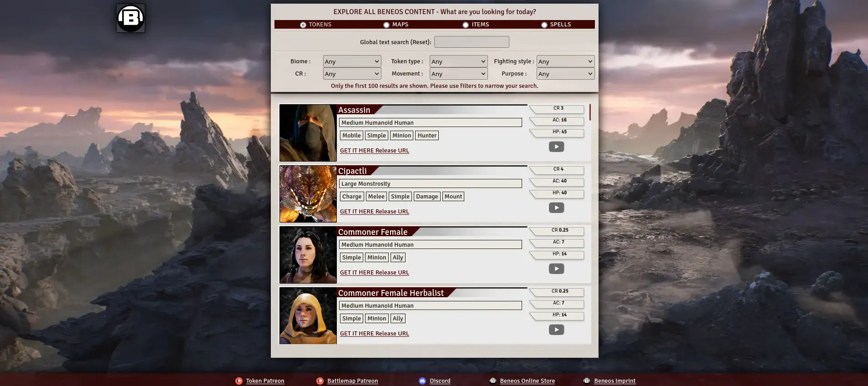This screenshot has height=386, width=868.
Task: Open the Fighting style dropdown
Action: point(565,61)
